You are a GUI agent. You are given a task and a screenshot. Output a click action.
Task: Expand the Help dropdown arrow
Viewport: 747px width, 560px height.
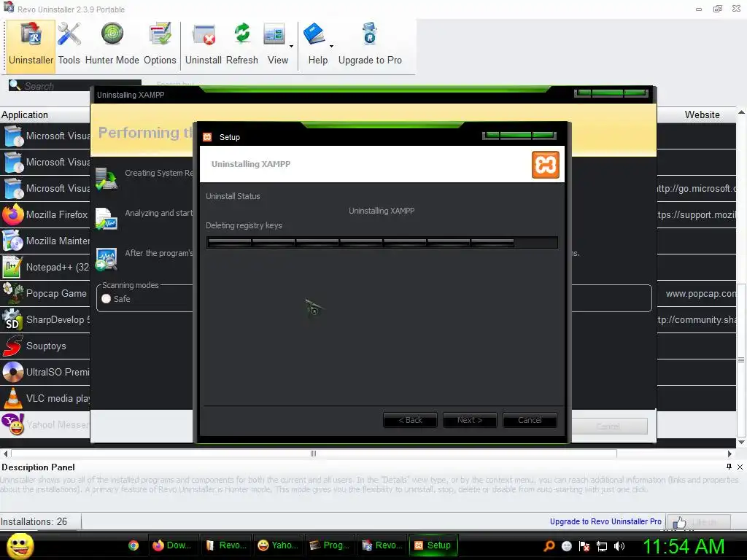[331, 46]
